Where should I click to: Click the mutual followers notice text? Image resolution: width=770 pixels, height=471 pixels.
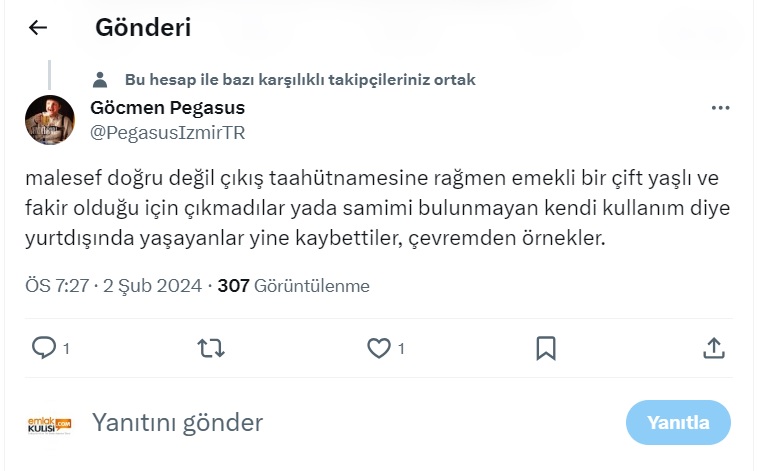pos(300,80)
